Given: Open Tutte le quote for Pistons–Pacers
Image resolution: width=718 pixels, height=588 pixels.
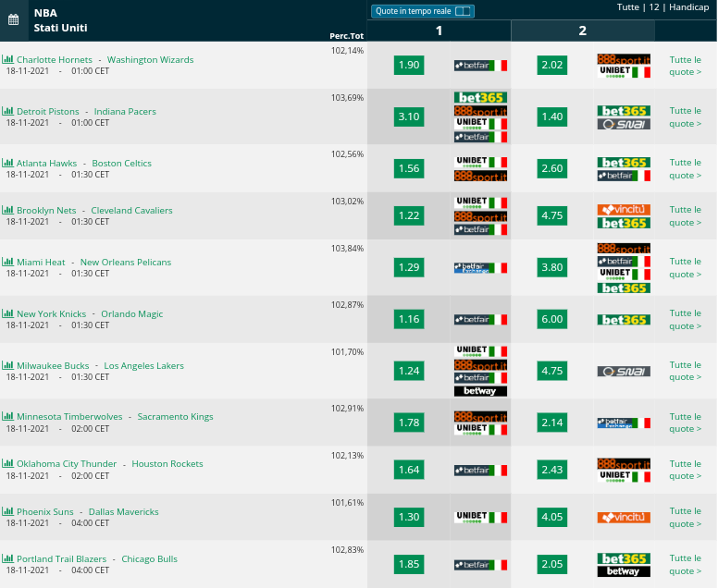Looking at the screenshot, I should coord(685,117).
